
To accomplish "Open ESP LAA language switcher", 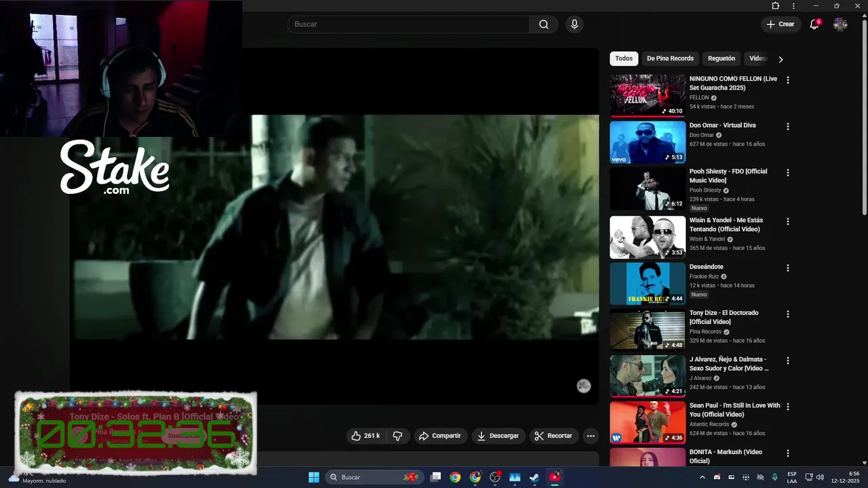I will point(792,477).
